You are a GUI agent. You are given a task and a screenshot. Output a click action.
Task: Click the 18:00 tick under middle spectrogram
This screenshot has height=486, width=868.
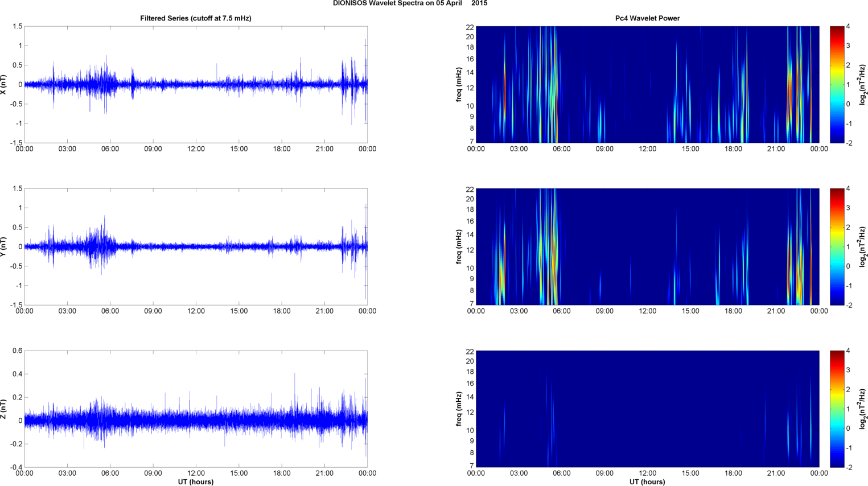pyautogui.click(x=733, y=311)
